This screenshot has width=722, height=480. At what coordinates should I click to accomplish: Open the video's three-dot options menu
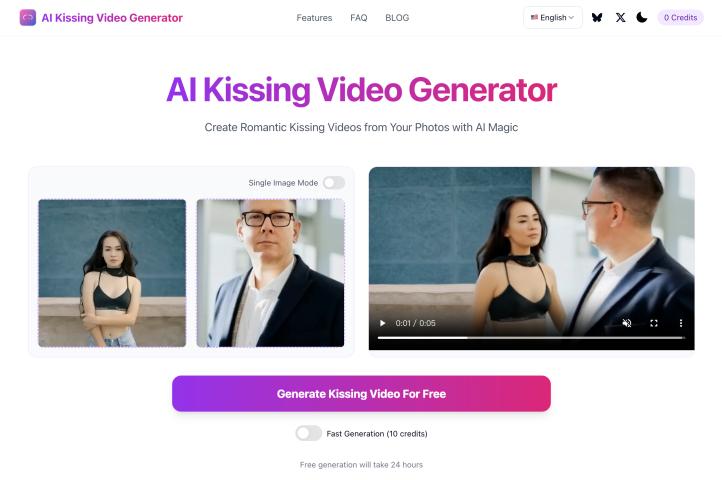(681, 323)
